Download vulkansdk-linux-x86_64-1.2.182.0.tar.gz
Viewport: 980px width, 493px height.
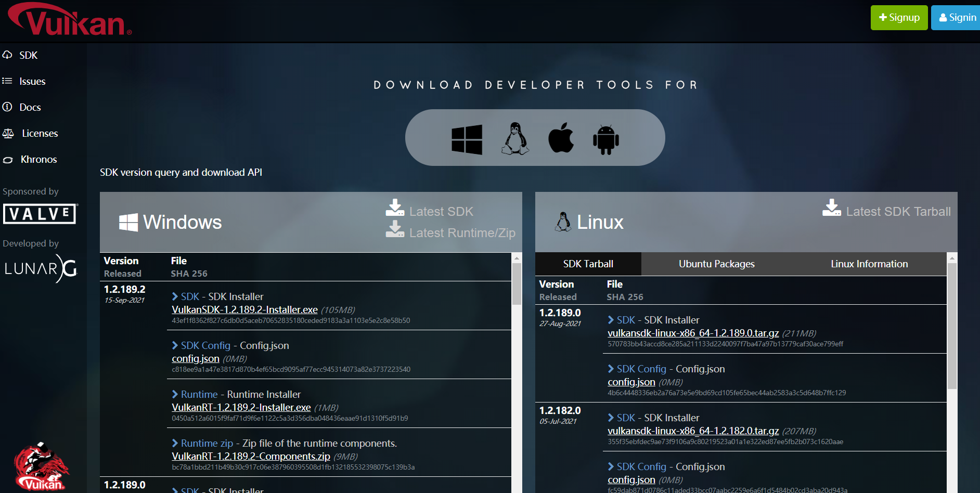[x=693, y=431]
